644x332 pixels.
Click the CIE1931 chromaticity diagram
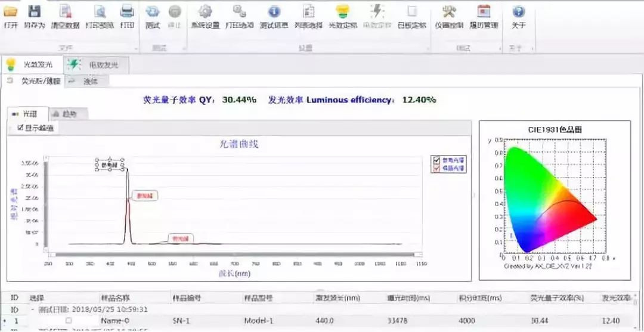click(554, 200)
